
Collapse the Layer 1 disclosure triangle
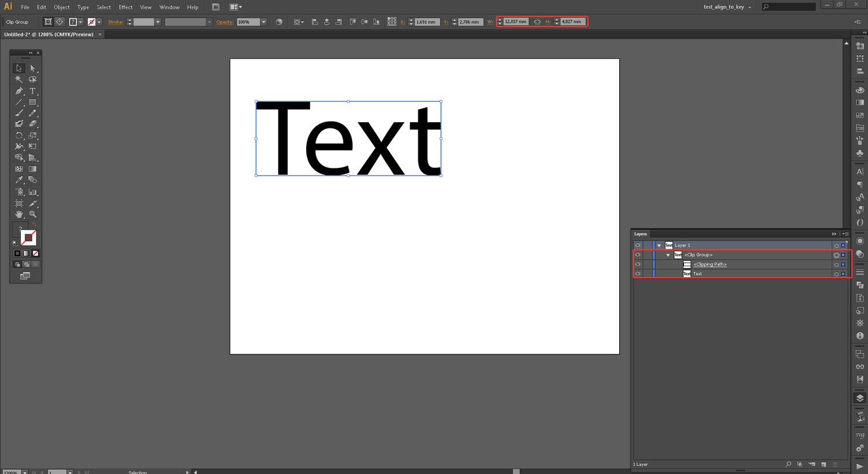[x=659, y=245]
